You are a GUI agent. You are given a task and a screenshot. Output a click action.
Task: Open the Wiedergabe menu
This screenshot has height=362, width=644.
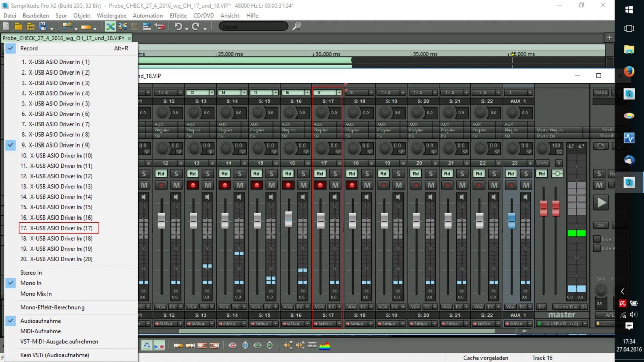111,16
